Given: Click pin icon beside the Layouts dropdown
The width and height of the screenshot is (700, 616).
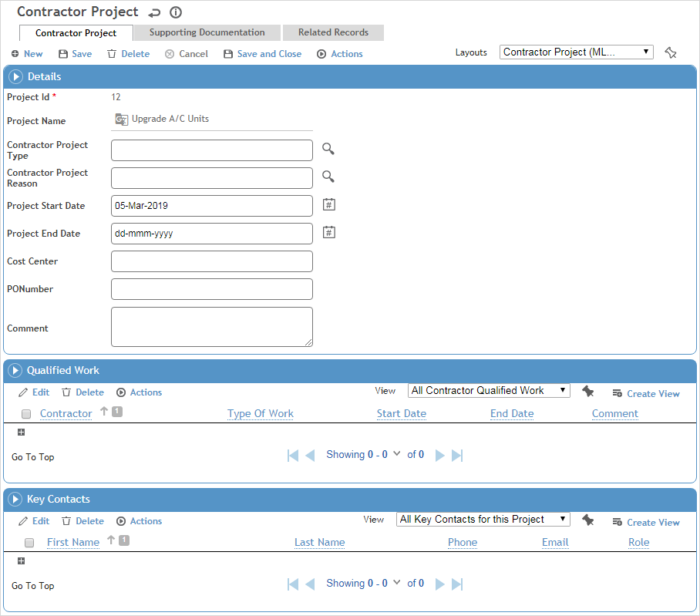Looking at the screenshot, I should (x=670, y=52).
